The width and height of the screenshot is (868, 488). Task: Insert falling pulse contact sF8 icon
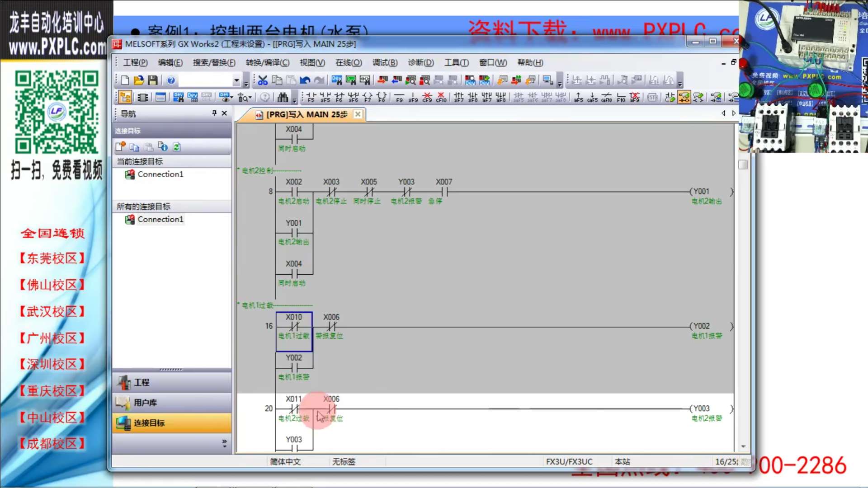tap(472, 97)
